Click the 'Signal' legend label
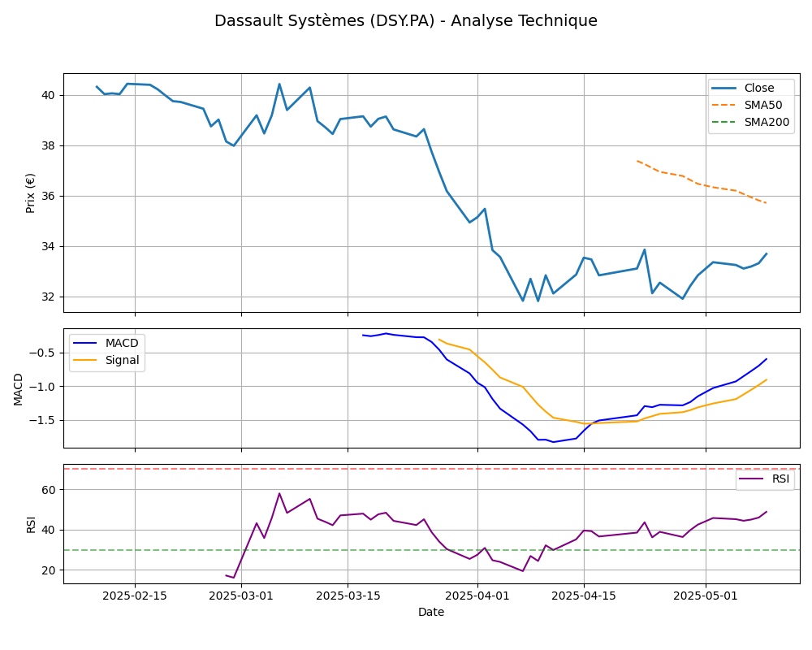Image resolution: width=812 pixels, height=650 pixels. 123,360
